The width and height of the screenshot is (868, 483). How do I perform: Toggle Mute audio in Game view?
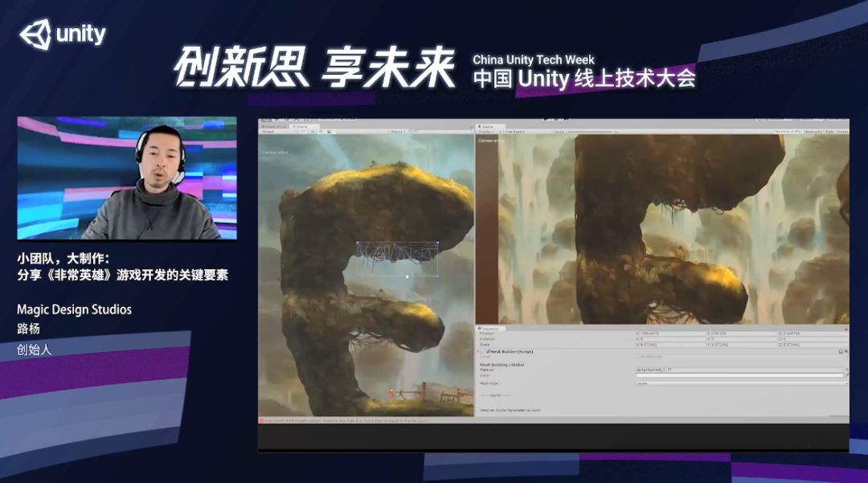pyautogui.click(x=813, y=132)
